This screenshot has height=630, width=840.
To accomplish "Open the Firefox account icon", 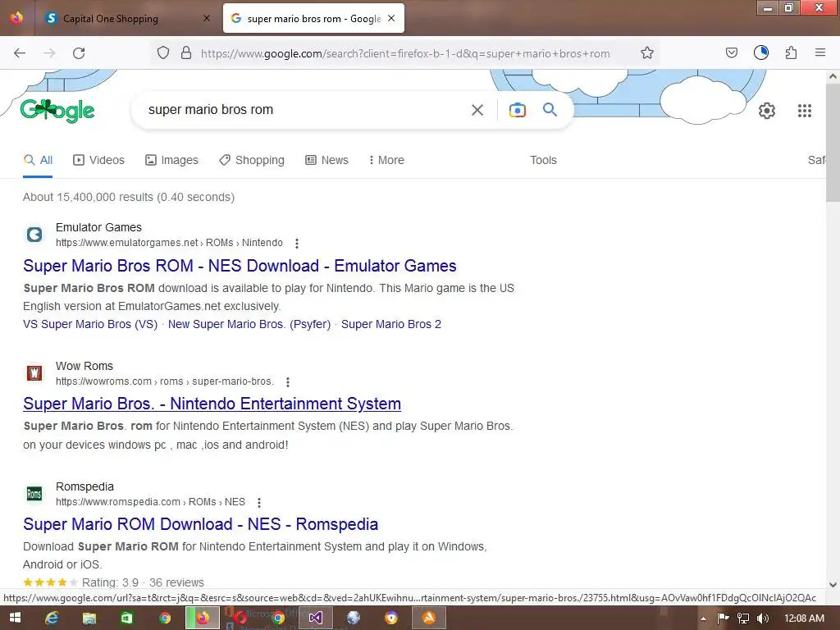I will tap(761, 52).
